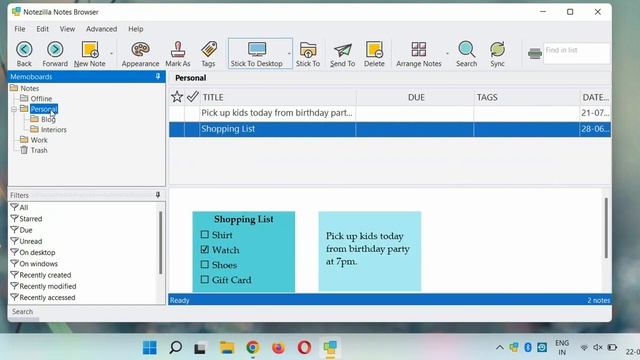The height and width of the screenshot is (360, 640).
Task: Sort notes by DUE column
Action: pyautogui.click(x=416, y=97)
